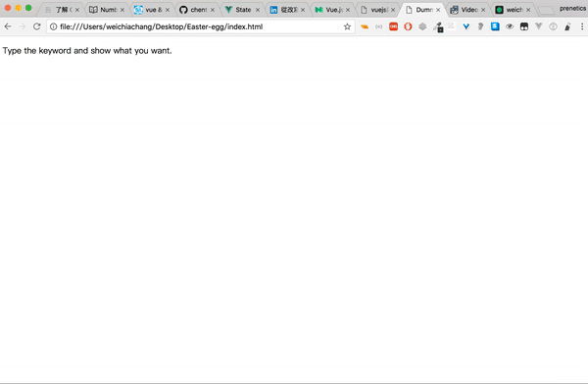Close the 'vuejs' tab
Viewport: 588px width, 384px height.
point(393,10)
